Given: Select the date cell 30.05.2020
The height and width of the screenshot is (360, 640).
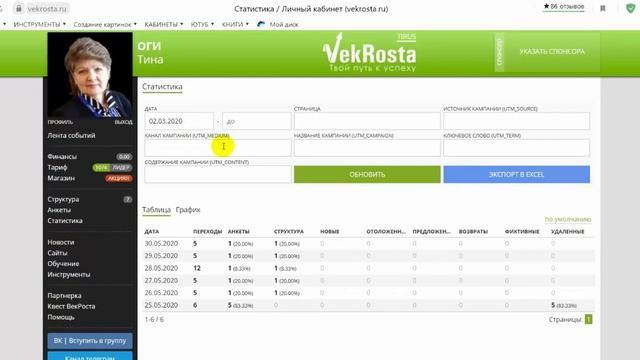Looking at the screenshot, I should coord(161,243).
